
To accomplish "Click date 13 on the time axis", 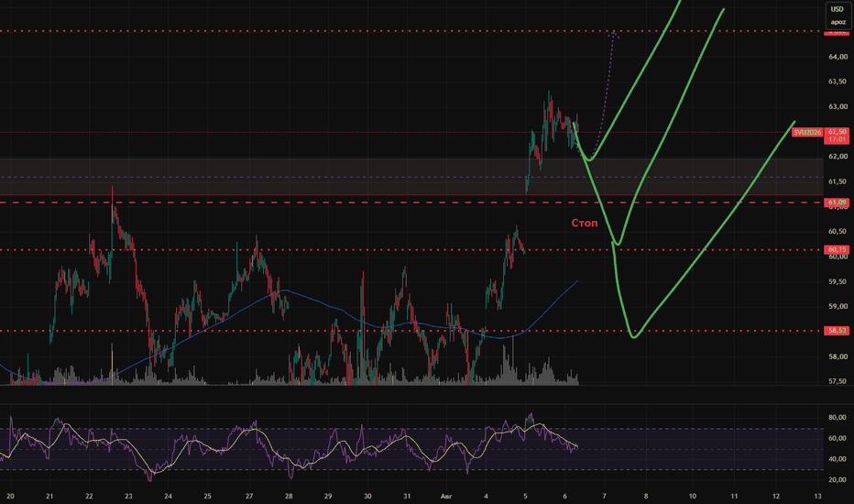I will 817,497.
